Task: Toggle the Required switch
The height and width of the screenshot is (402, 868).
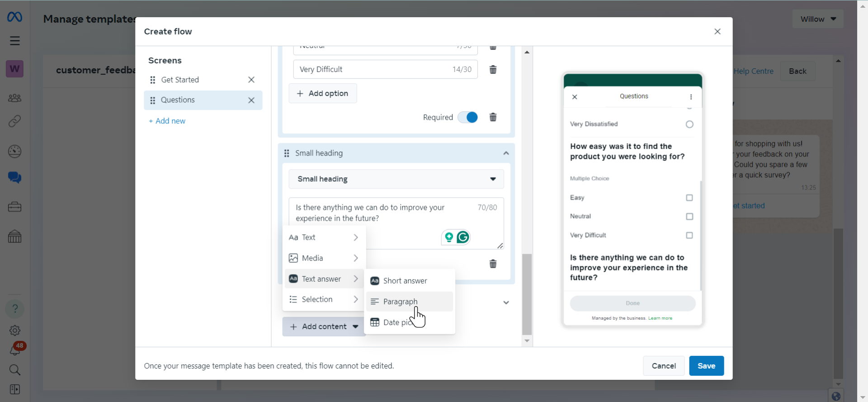Action: click(468, 117)
